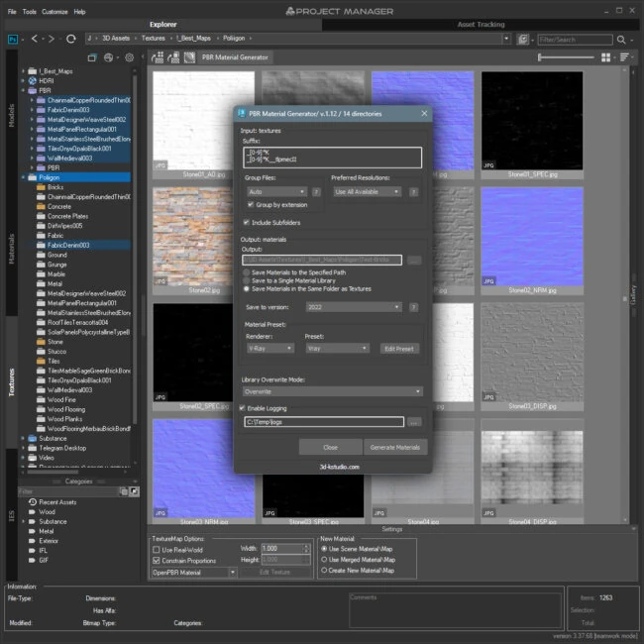
Task: Select Save Materials to the Specified Path
Action: [246, 272]
